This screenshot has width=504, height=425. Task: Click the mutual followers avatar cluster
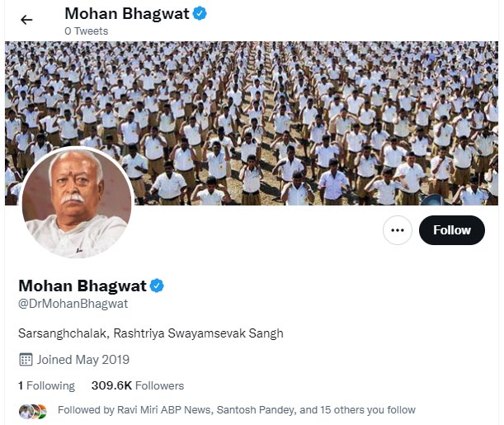[x=33, y=412]
